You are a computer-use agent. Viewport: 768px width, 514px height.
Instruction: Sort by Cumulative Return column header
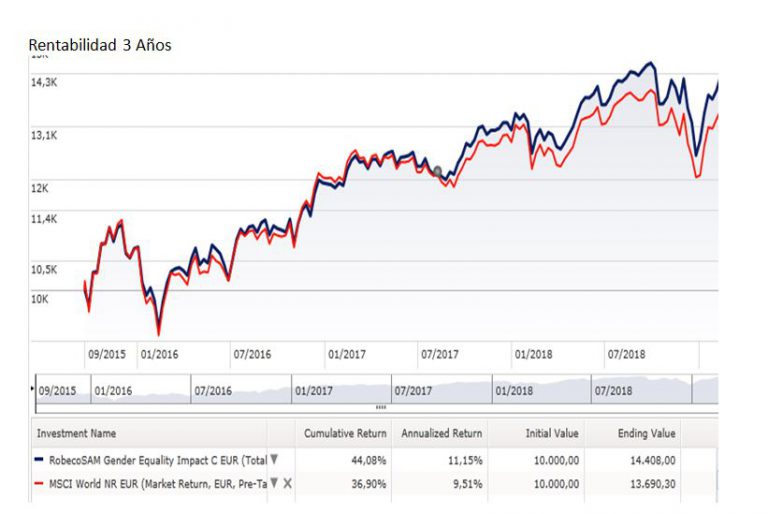[x=345, y=434]
